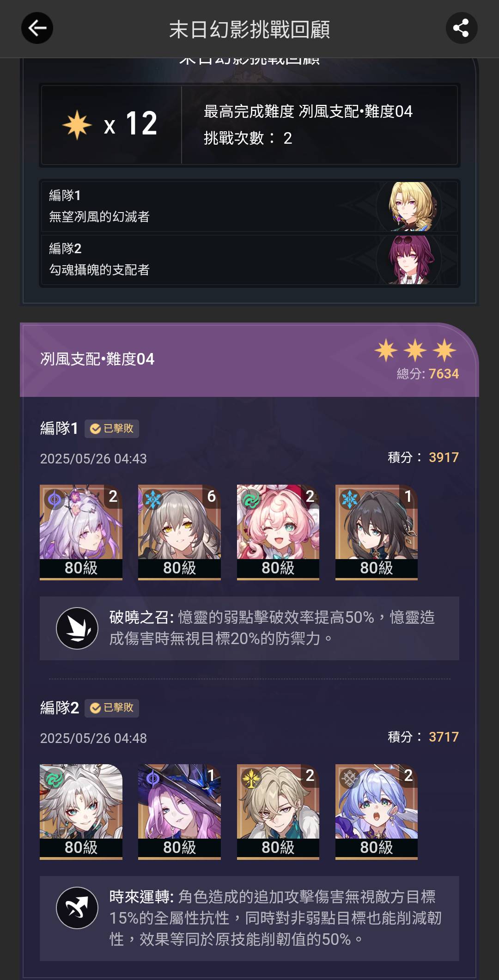Select the purple-haired boss portrait in 編隊2 row
Image resolution: width=499 pixels, height=980 pixels.
(x=409, y=260)
